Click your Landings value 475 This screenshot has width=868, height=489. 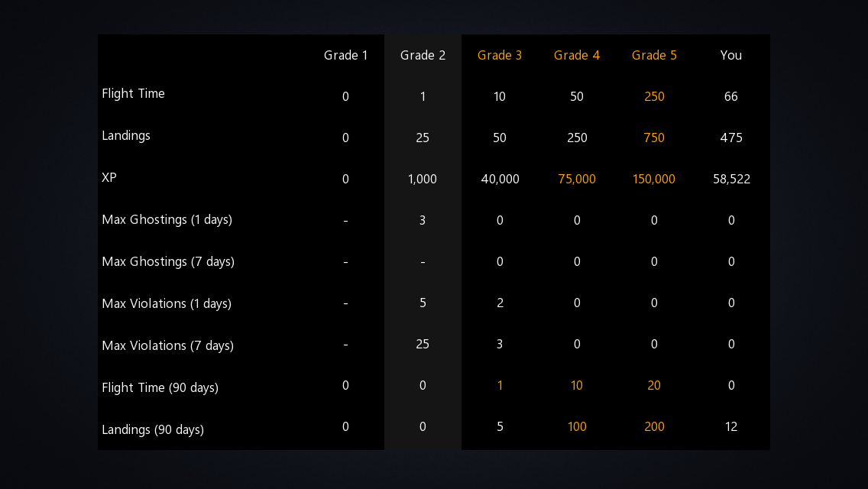731,138
